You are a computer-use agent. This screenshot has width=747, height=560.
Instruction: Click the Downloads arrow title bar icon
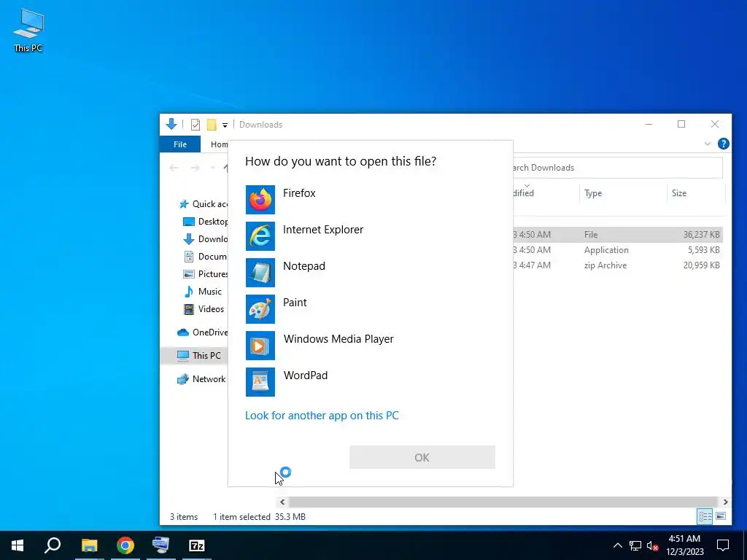(x=171, y=124)
